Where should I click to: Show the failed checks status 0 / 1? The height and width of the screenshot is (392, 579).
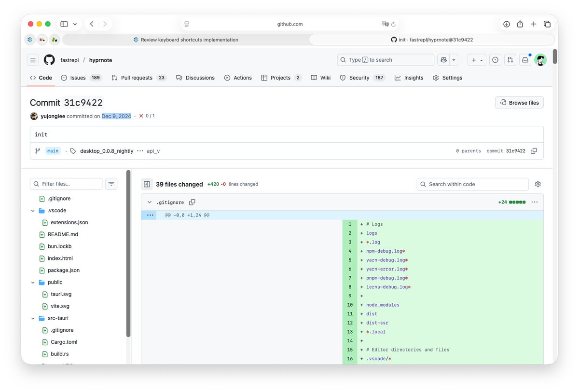tap(147, 116)
